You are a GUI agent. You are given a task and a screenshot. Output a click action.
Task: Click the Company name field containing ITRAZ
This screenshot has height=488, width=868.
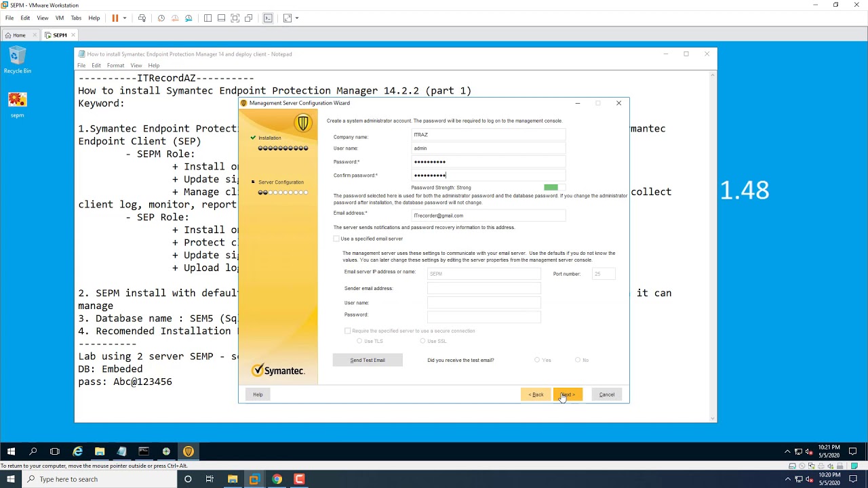488,135
